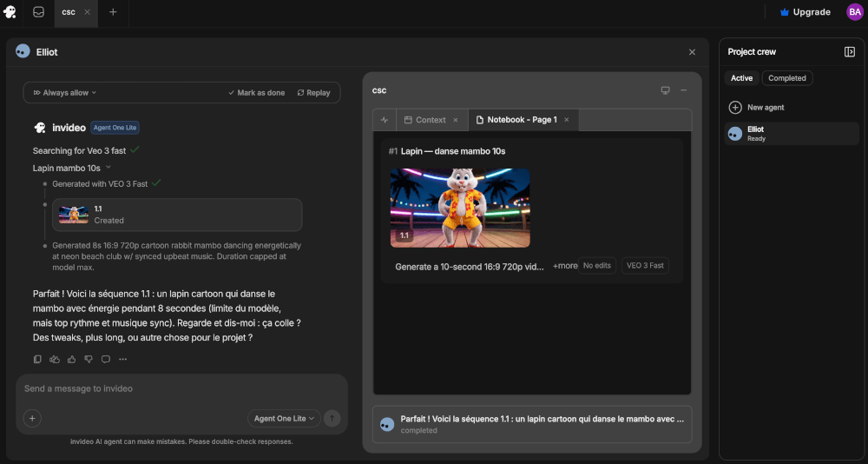Image resolution: width=868 pixels, height=464 pixels.
Task: Click the Searching for Veo 3 fast step
Action: (86, 150)
